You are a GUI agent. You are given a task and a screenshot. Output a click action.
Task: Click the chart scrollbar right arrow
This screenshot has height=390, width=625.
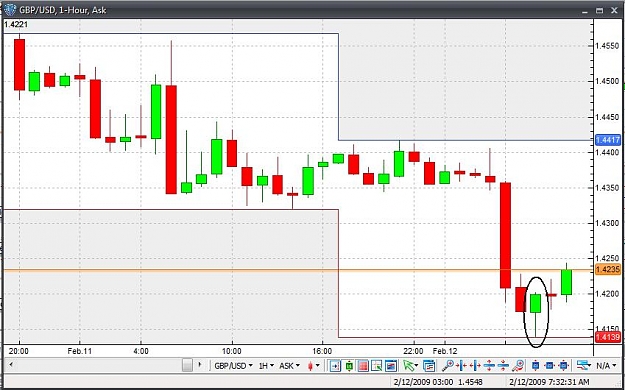(x=200, y=365)
